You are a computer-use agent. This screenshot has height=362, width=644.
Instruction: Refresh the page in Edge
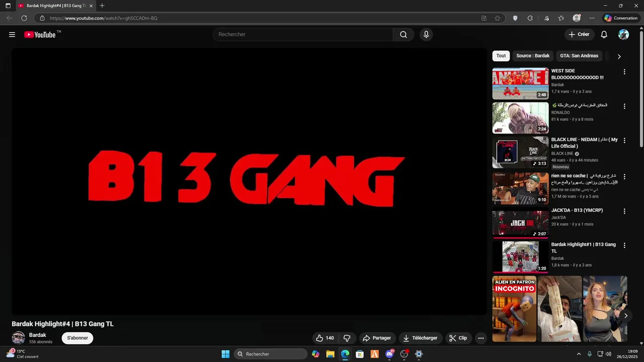coord(24,18)
